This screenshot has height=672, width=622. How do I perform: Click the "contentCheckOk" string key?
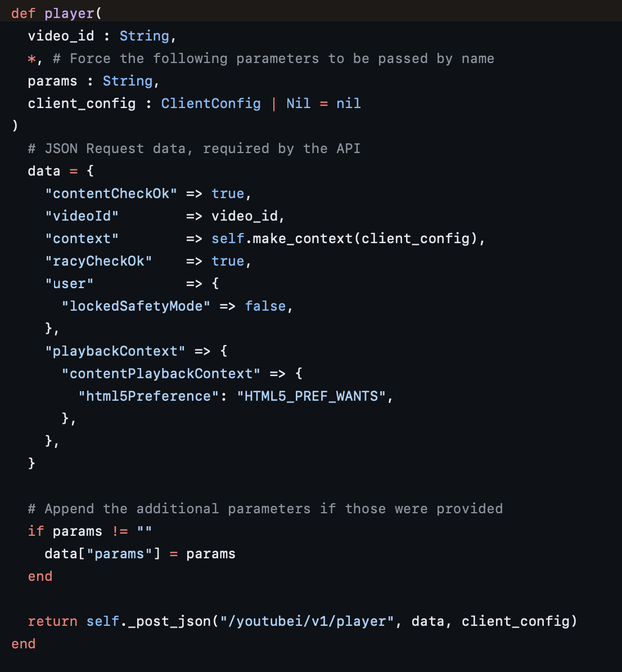[111, 194]
